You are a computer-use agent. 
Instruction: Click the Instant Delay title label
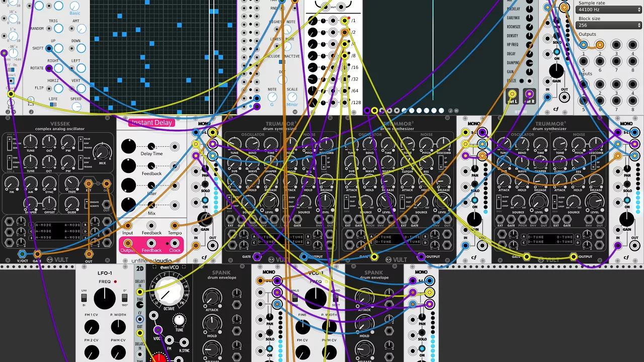(152, 123)
